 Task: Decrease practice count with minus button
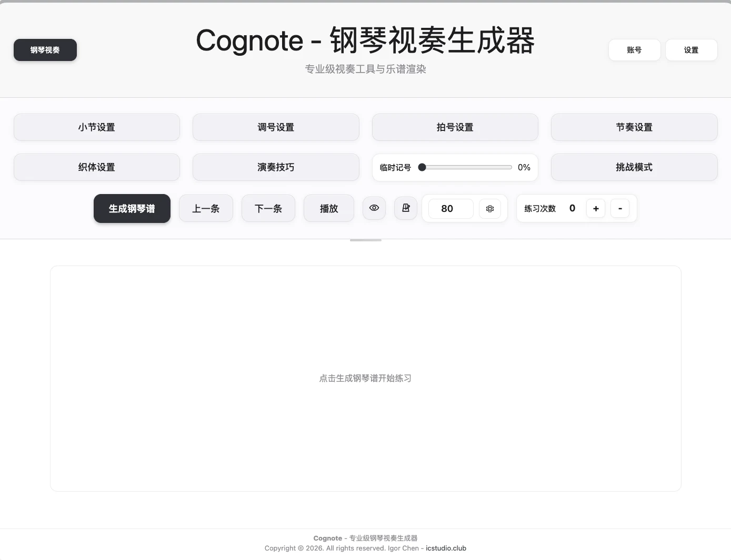point(620,209)
